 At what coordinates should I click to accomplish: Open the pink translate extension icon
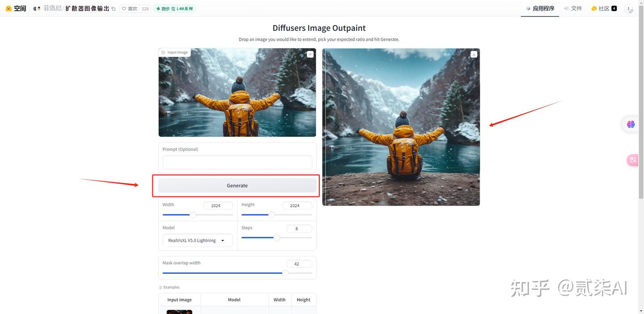[632, 160]
